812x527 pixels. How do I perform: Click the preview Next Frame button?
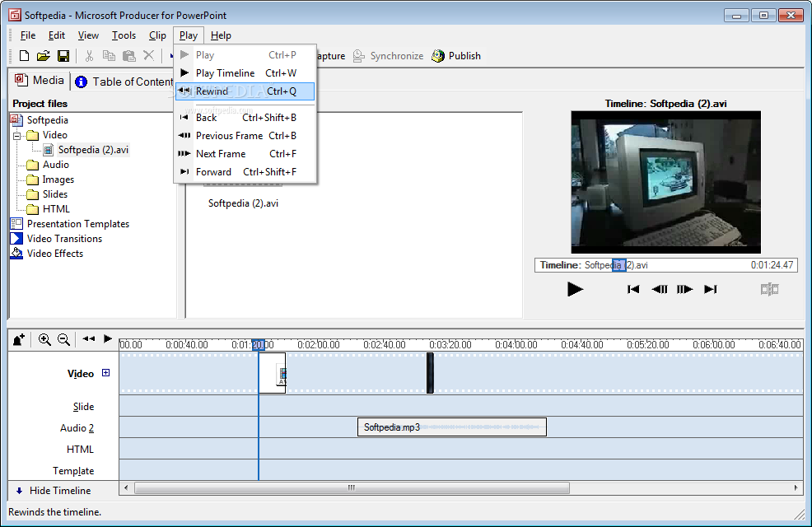tap(684, 289)
